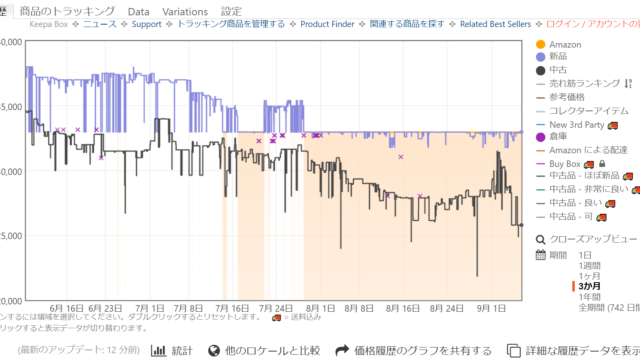
Task: Click 価格履歴のグラフを共有する
Action: coord(422,351)
